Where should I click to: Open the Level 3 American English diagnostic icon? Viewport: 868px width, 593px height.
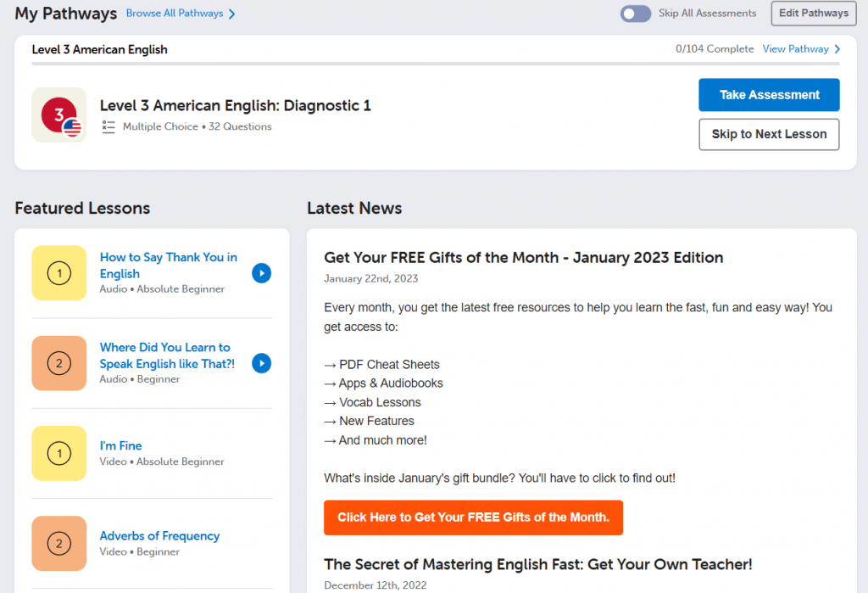pos(59,115)
